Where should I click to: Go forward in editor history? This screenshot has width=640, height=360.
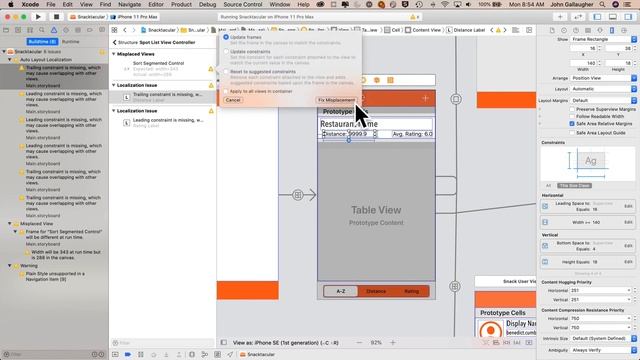(x=133, y=30)
